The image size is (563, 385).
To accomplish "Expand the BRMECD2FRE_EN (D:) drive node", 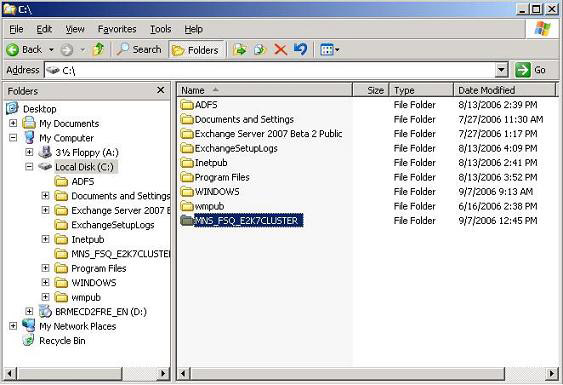I will 29,311.
